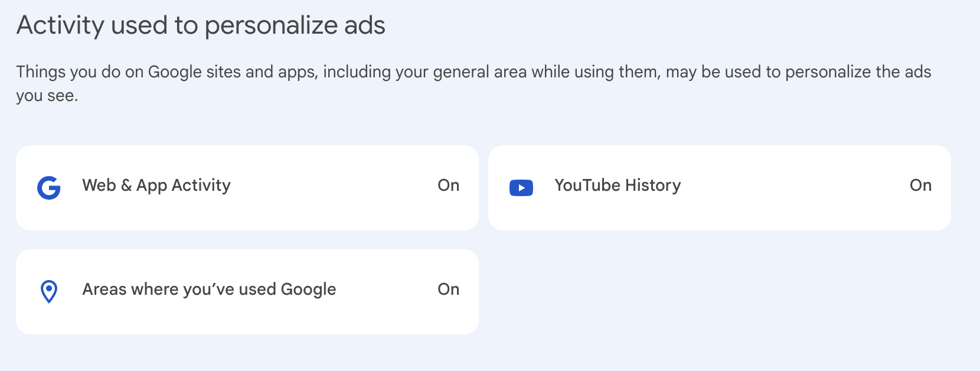This screenshot has width=980, height=371.
Task: Open "Areas where you've used Google" label
Action: pyautogui.click(x=209, y=289)
